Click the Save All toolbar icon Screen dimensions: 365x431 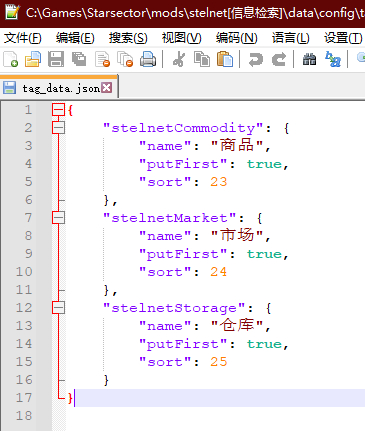79,59
